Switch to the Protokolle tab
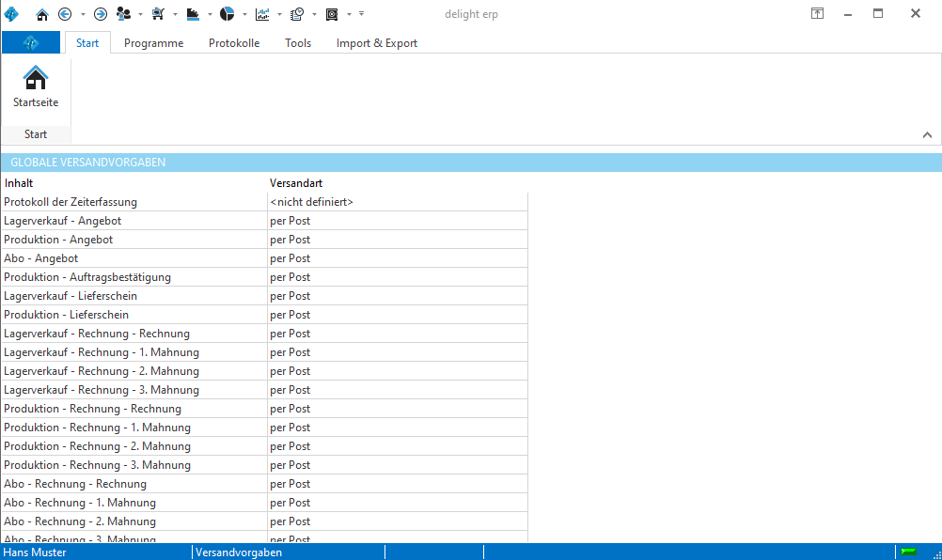This screenshot has height=560, width=942. coord(234,43)
